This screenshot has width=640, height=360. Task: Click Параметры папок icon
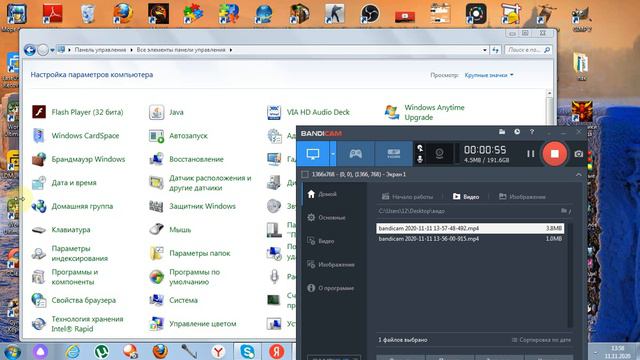pos(156,253)
